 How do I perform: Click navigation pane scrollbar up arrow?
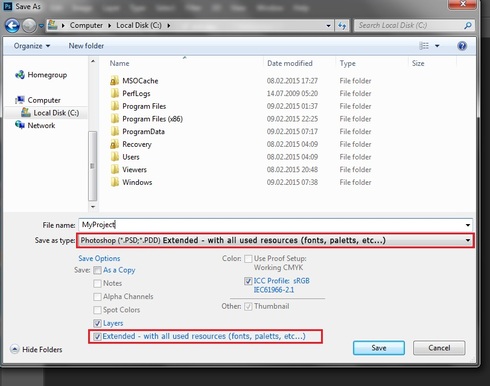click(x=93, y=61)
